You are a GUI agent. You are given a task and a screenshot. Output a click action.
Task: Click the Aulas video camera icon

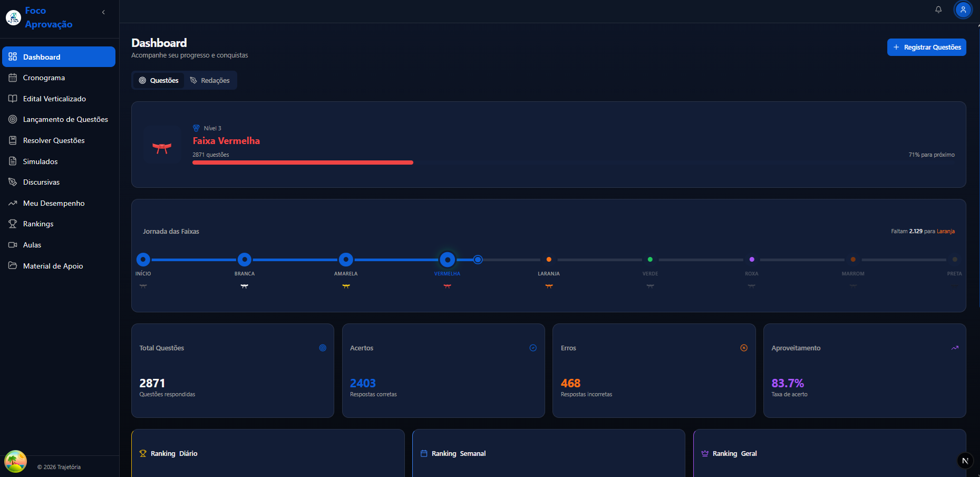tap(13, 245)
